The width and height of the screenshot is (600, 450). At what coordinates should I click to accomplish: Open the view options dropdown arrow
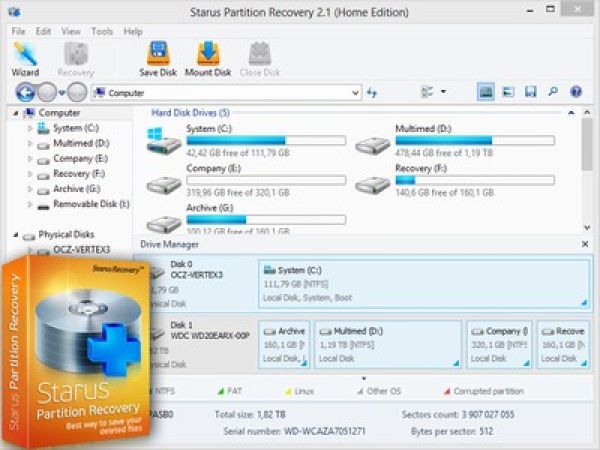[x=443, y=92]
